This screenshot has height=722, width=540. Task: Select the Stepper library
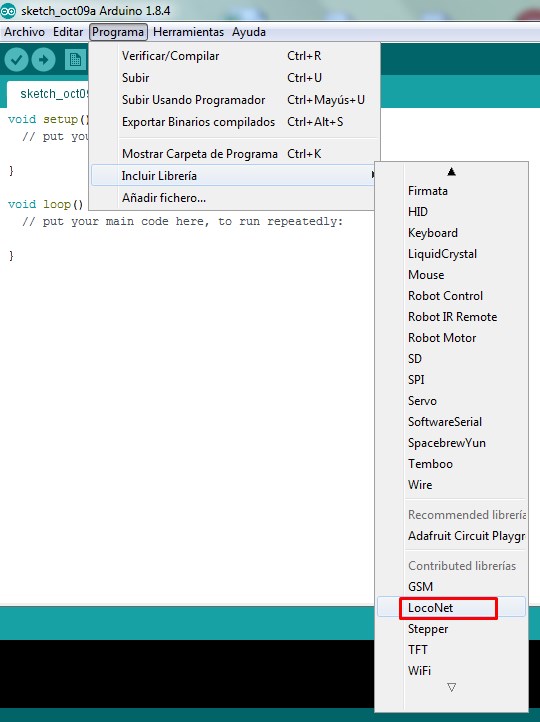coord(451,629)
